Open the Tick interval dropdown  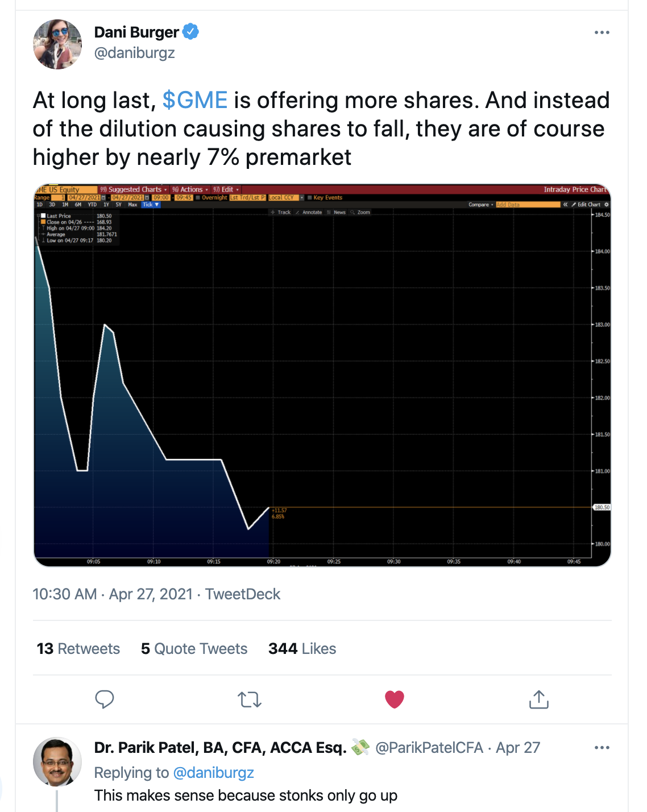pos(151,205)
